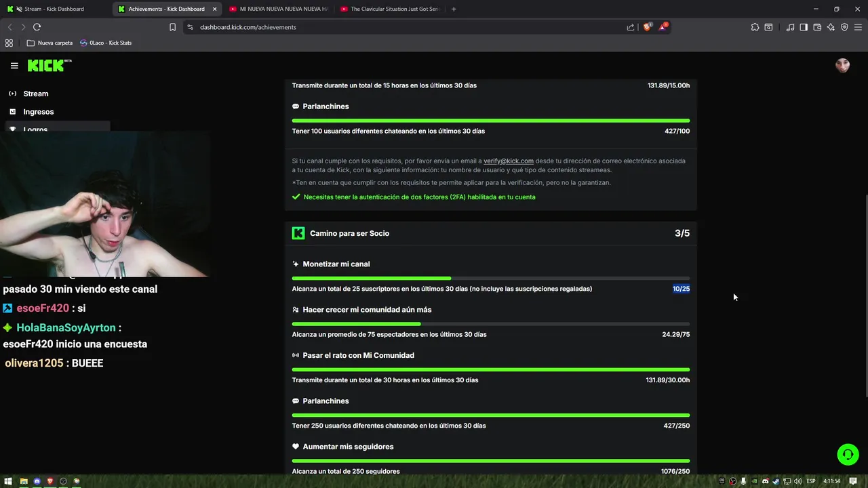Switch to the Stream - Kick Dashboard tab
The image size is (868, 488).
tap(55, 9)
